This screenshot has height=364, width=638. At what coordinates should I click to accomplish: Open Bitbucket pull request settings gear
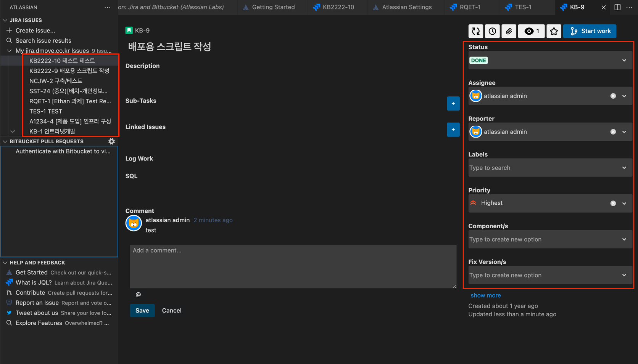click(x=111, y=141)
